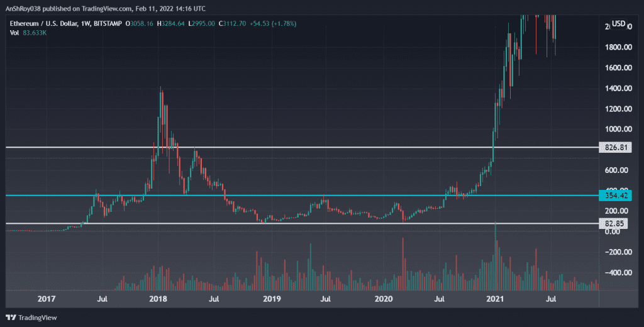Click the O3058.16 open value
Screen dimensions: 644x327
(x=139, y=24)
